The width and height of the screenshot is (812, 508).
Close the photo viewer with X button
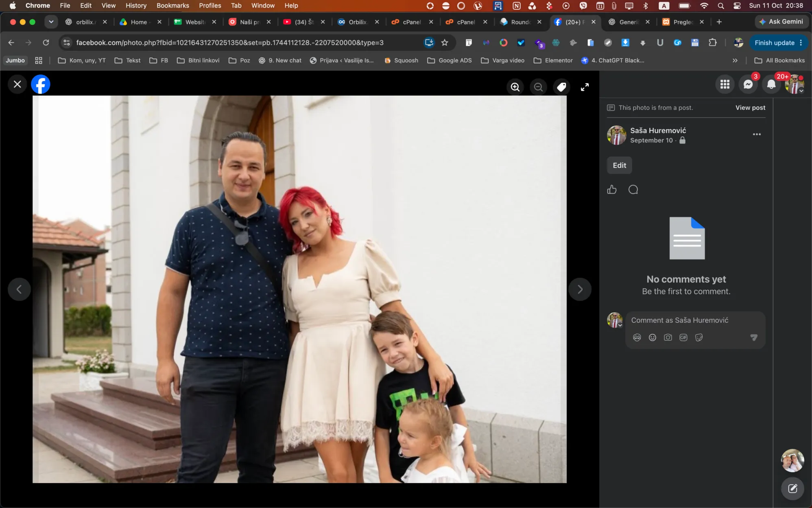coord(17,84)
